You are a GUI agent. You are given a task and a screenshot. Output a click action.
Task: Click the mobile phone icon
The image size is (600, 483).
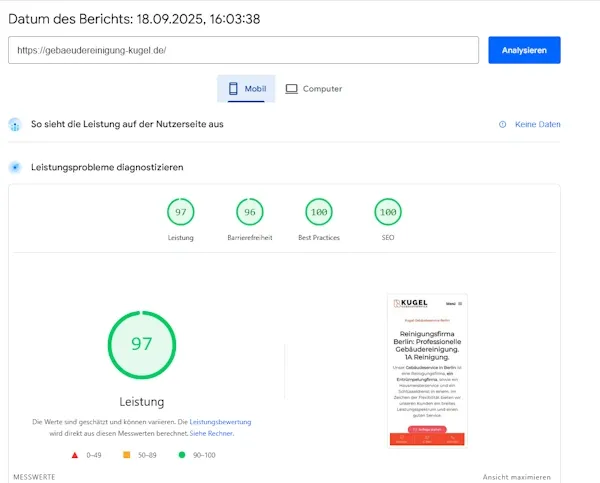233,89
